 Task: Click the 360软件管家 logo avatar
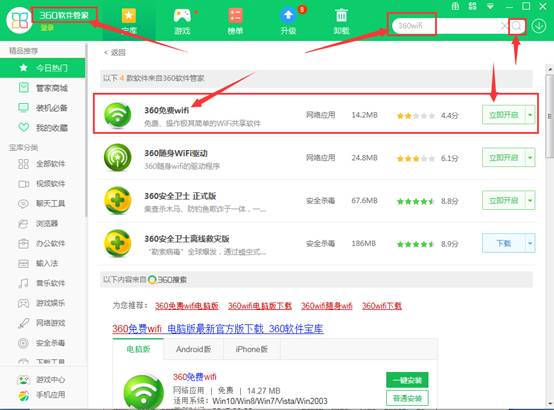point(20,20)
